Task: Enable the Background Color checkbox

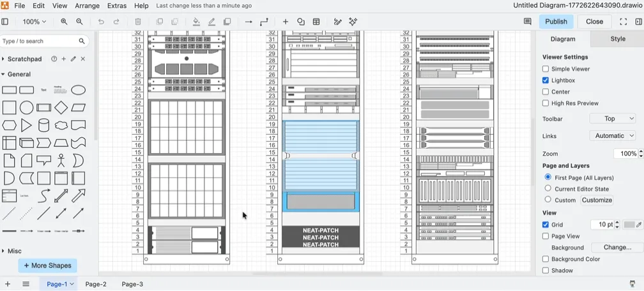Action: (546, 259)
